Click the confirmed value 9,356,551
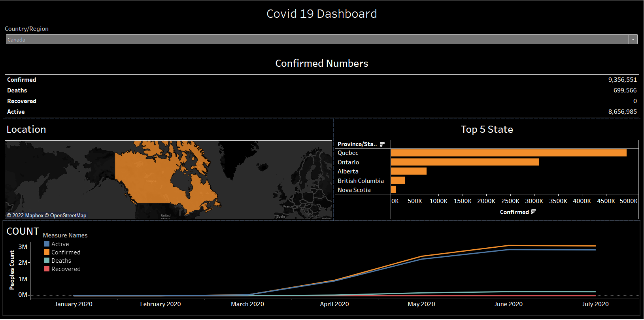This screenshot has height=320, width=644. click(622, 80)
